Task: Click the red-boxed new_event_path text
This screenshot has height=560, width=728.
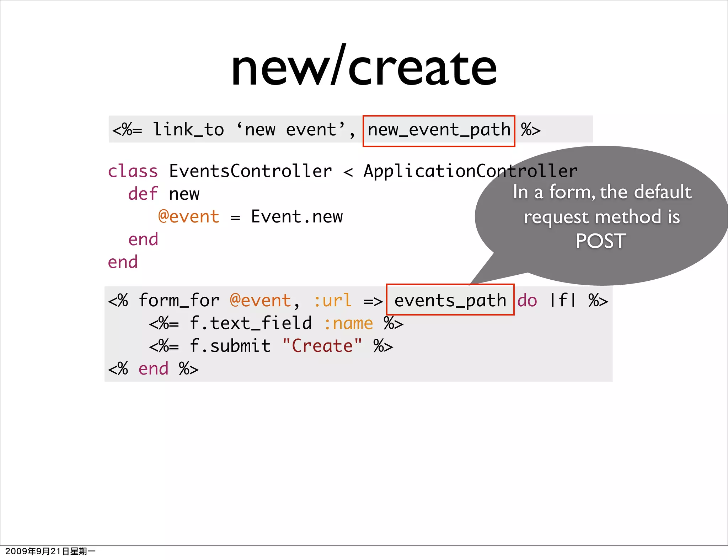Action: pos(439,130)
